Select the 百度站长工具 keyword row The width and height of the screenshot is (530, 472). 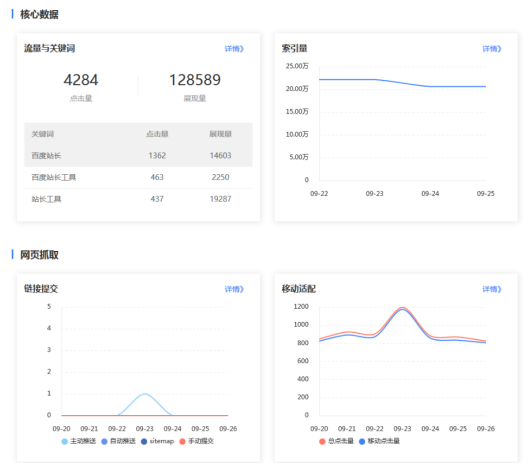coord(138,177)
